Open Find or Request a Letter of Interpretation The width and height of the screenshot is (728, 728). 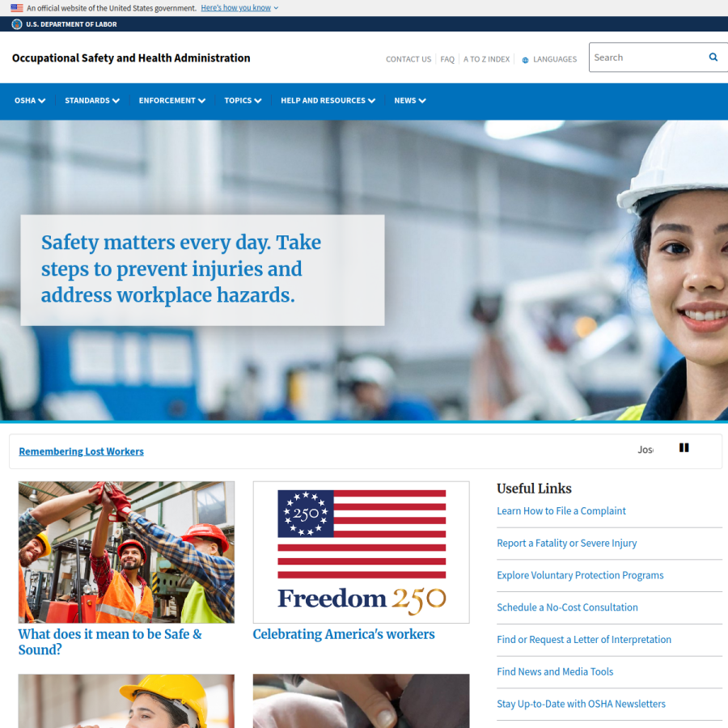click(x=584, y=639)
